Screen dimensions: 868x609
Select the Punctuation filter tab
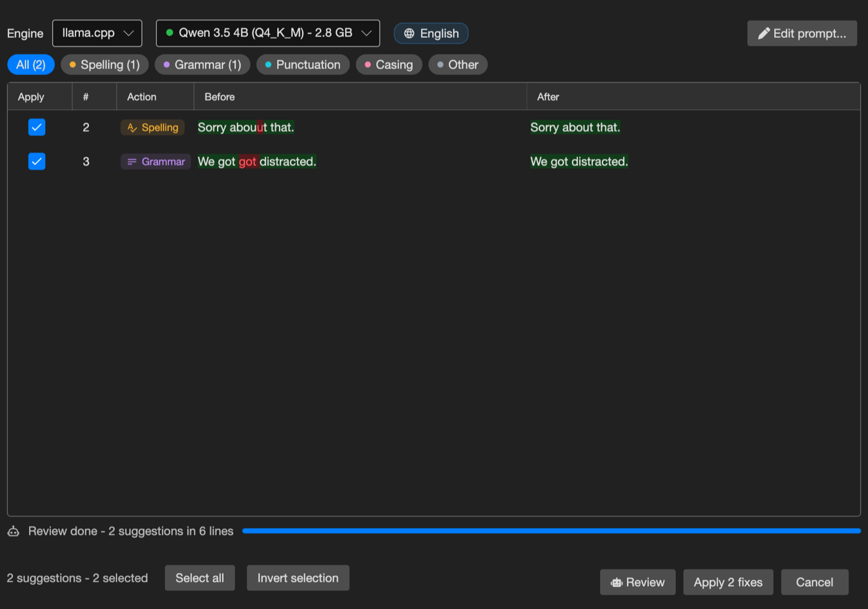click(303, 64)
